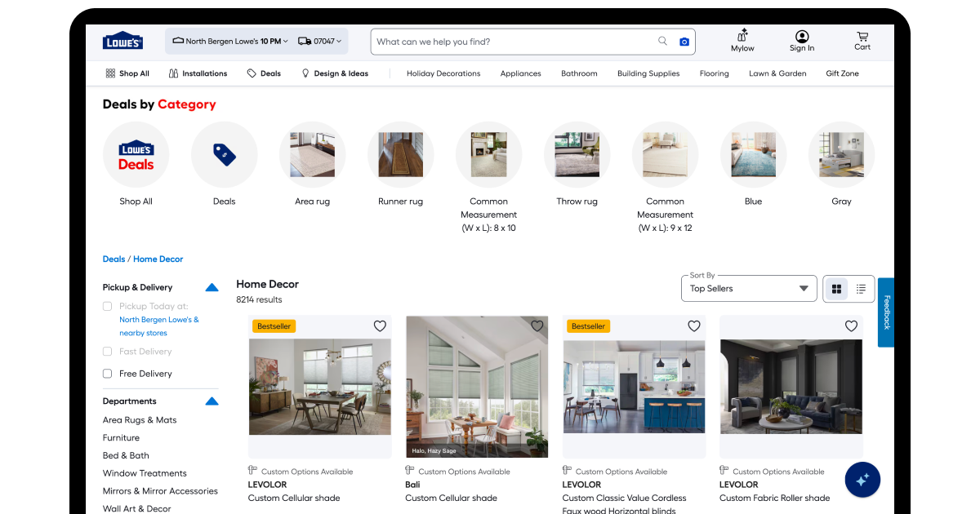Favorite LEVOLOR Faux wood blinds heart
The image size is (980, 514).
[x=694, y=326]
